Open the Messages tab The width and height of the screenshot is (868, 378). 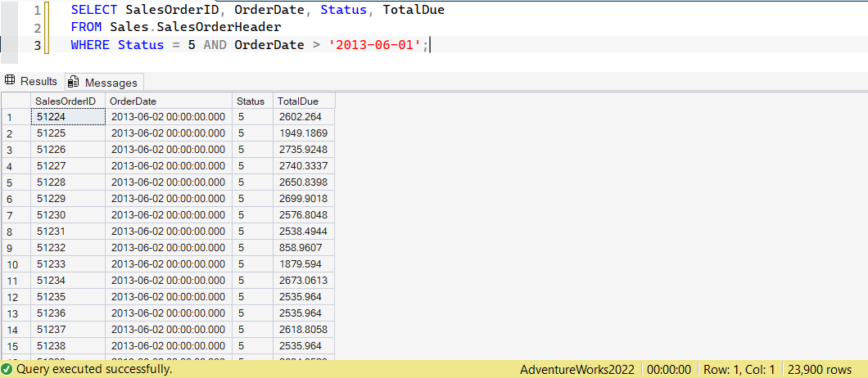tap(105, 83)
